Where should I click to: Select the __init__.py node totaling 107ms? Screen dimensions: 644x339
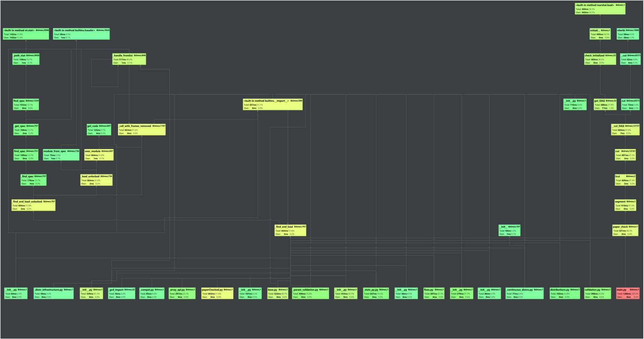250,293
